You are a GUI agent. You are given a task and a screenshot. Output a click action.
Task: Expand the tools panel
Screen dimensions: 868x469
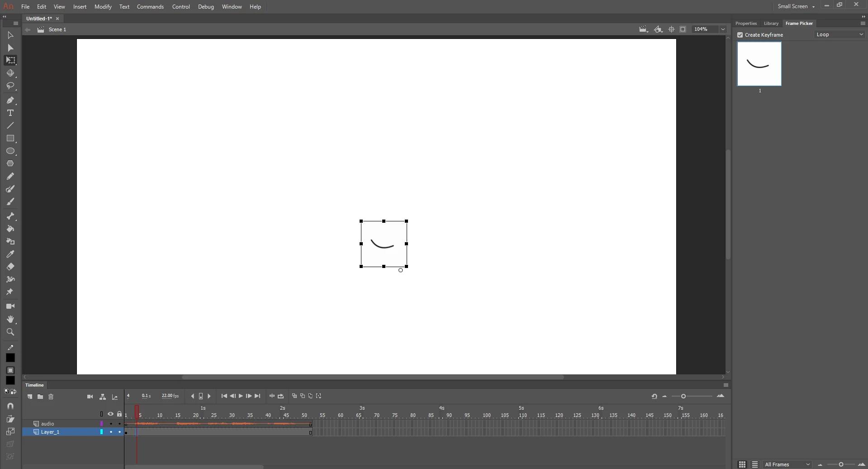coord(5,17)
